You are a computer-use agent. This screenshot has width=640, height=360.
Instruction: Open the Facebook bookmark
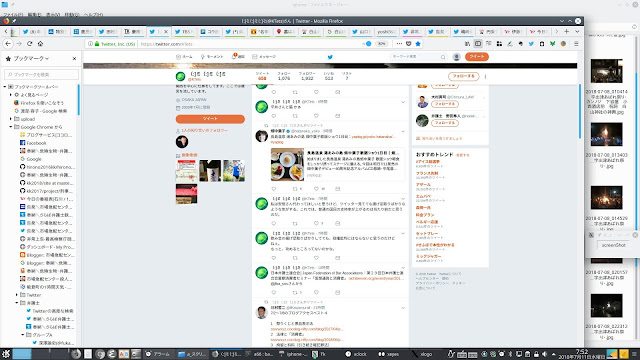coord(33,143)
